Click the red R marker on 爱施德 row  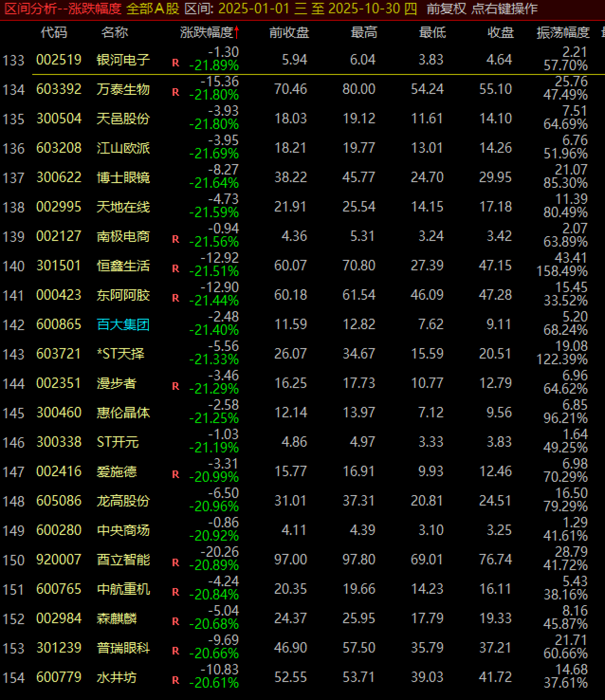tap(175, 474)
